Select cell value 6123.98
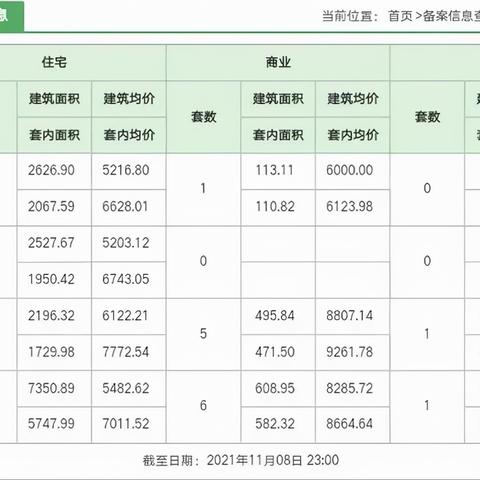The image size is (480, 480). pos(349,206)
